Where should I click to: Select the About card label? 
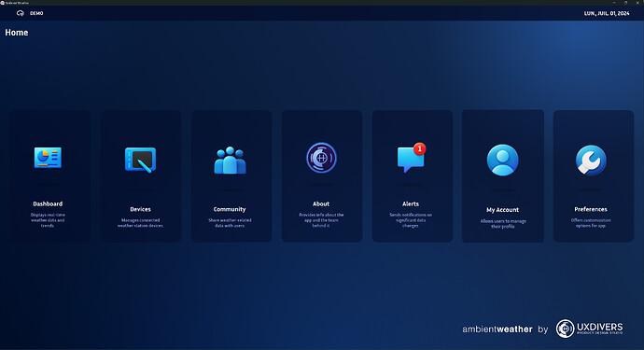point(321,203)
